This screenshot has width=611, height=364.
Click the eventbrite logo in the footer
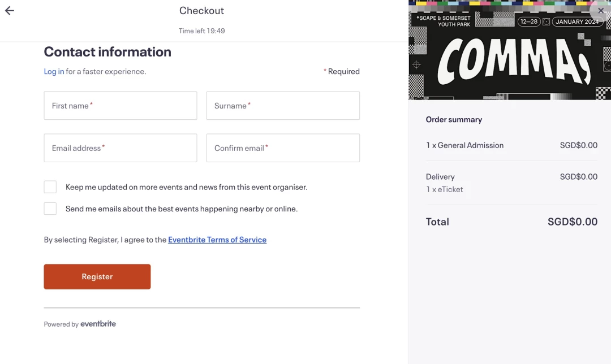click(x=98, y=324)
